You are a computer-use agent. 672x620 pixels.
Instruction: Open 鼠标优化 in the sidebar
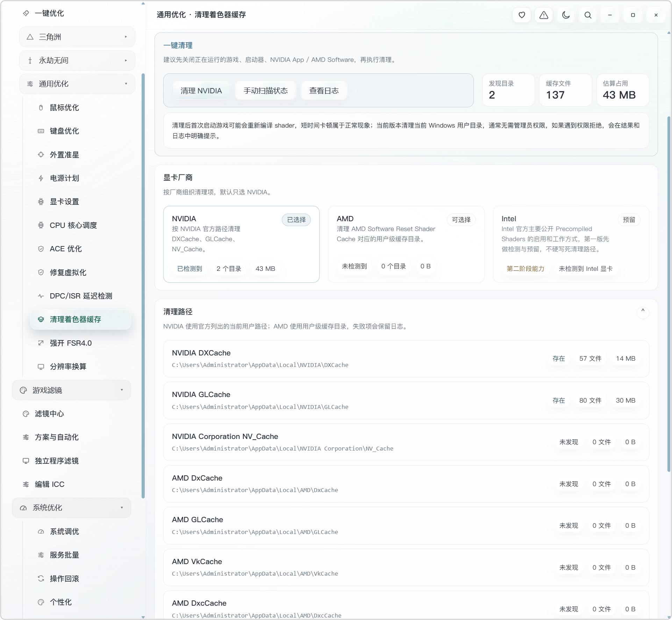[80, 108]
